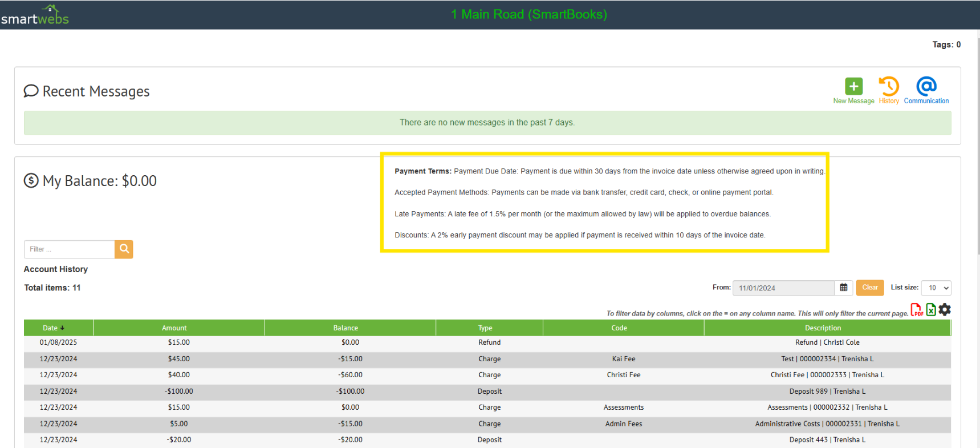Click the Type column header
The image size is (980, 448).
(x=485, y=328)
